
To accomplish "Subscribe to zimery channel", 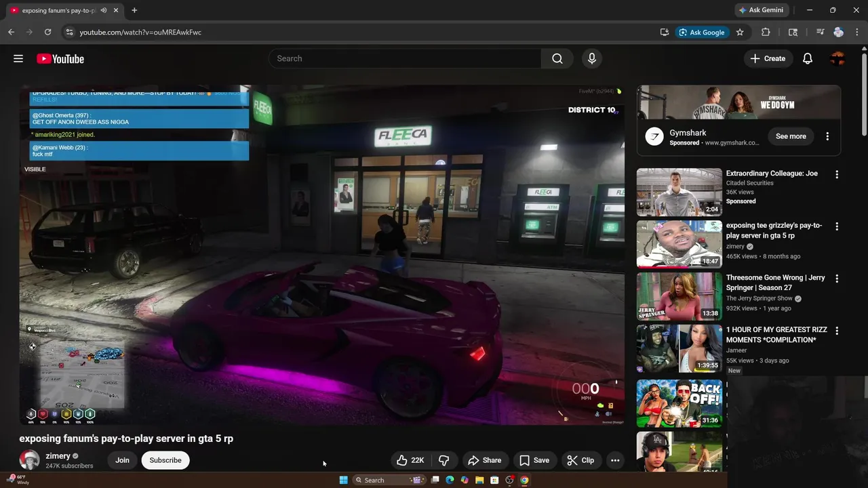I will [165, 460].
